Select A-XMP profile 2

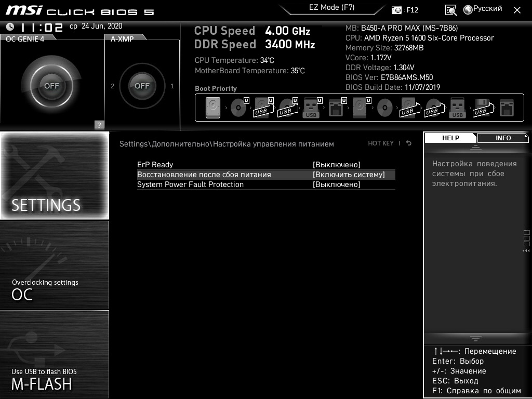coord(113,86)
